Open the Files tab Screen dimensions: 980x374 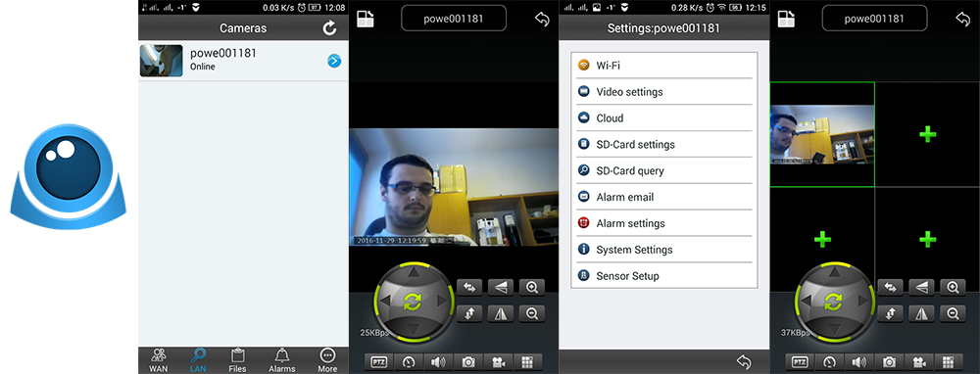click(237, 360)
